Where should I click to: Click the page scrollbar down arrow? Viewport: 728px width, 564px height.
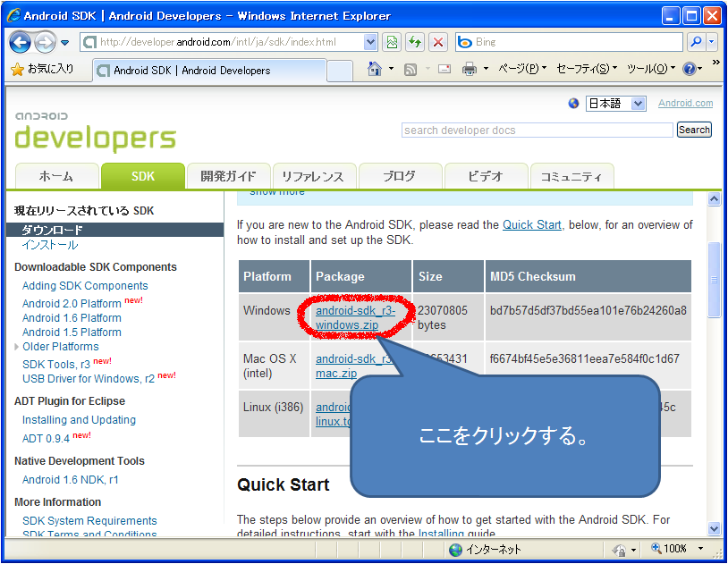coord(714,528)
